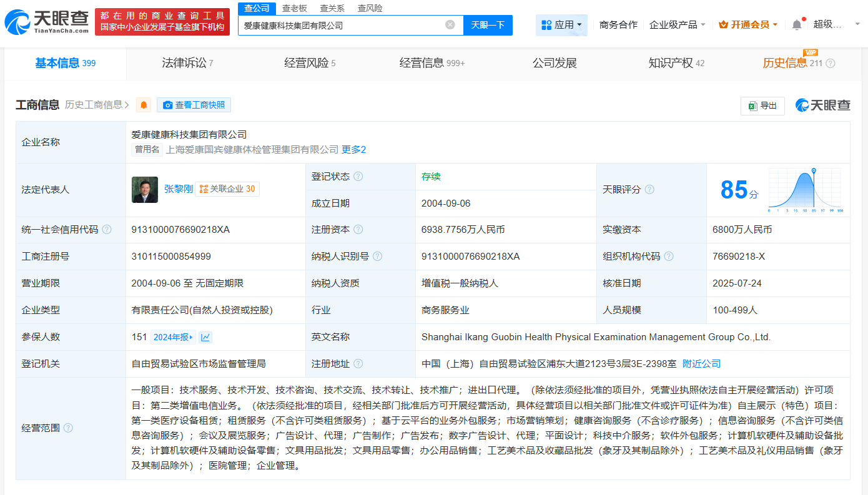Screen dimensions: 868x495
Task: Select the founding date 2004-09-06
Action: tap(446, 203)
